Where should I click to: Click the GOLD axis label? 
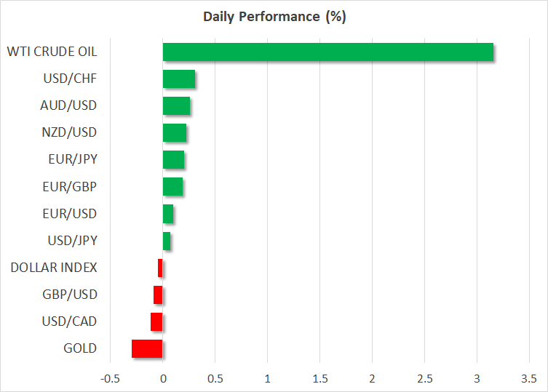coord(80,348)
